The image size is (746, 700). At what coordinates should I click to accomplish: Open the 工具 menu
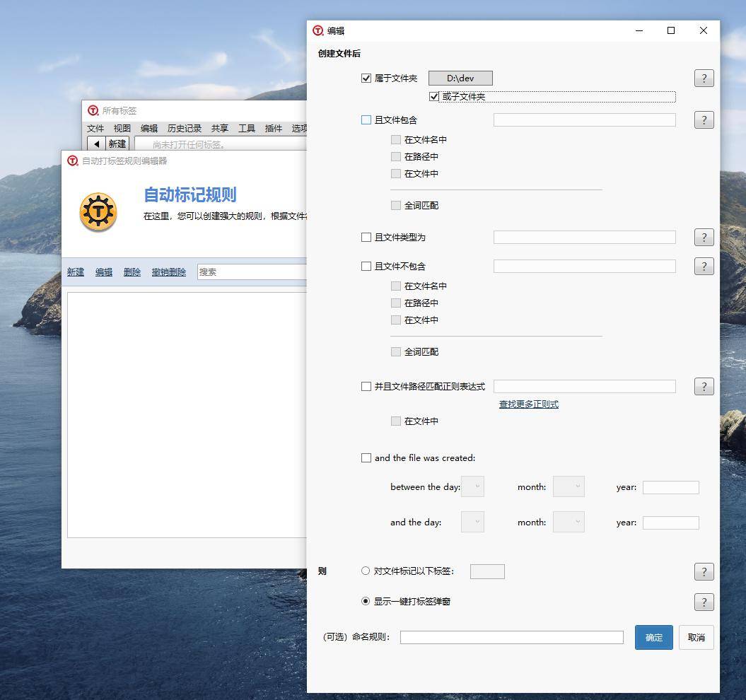tap(246, 129)
